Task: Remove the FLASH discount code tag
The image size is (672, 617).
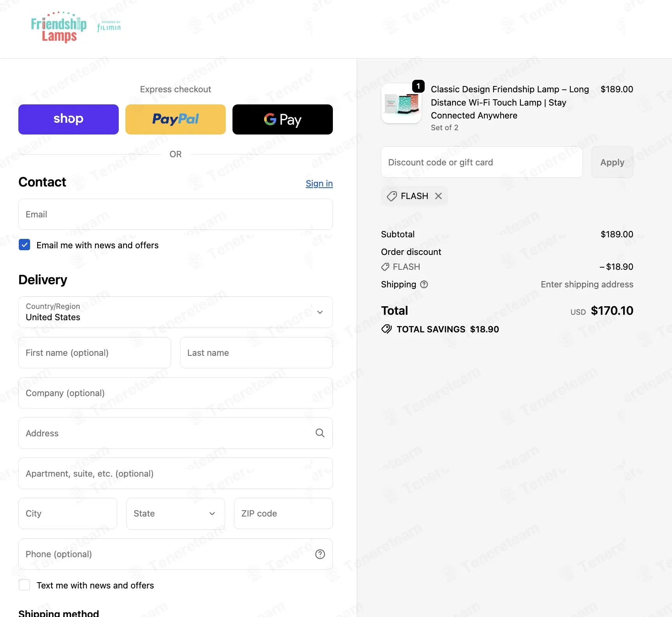Action: [438, 196]
